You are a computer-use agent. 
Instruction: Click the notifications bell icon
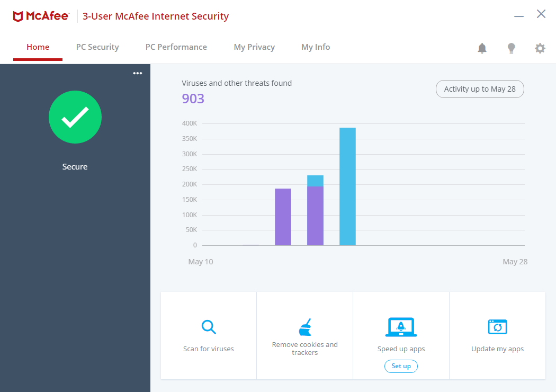pos(482,48)
